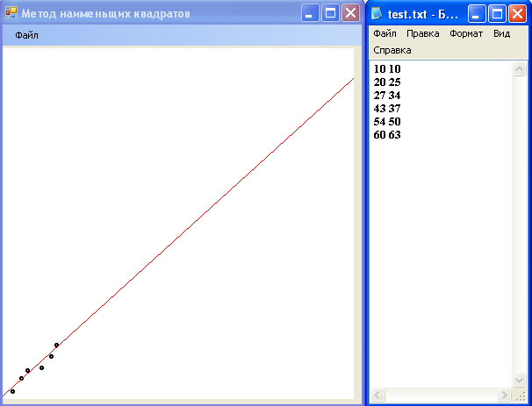532x406 pixels.
Task: Open the Справка menu in Notepad
Action: pos(392,50)
